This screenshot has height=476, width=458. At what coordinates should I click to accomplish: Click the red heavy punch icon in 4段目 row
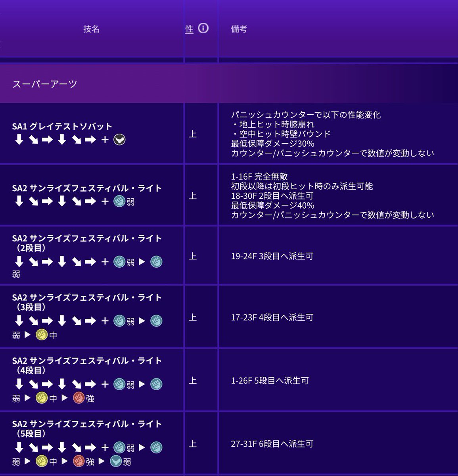coord(79,398)
